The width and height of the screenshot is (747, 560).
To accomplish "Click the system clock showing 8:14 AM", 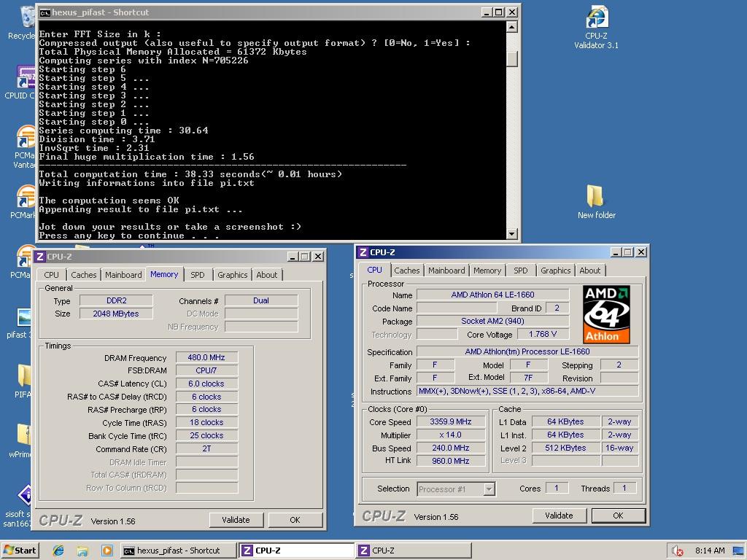I will click(x=710, y=551).
